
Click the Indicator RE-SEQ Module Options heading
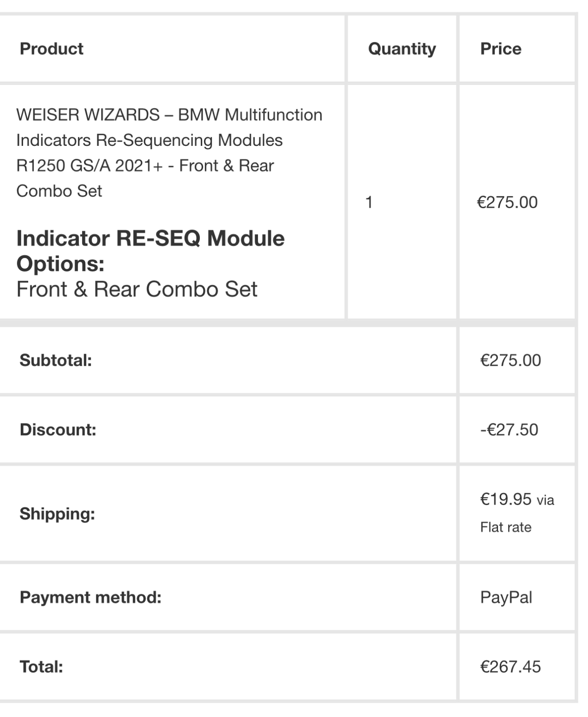pyautogui.click(x=150, y=251)
